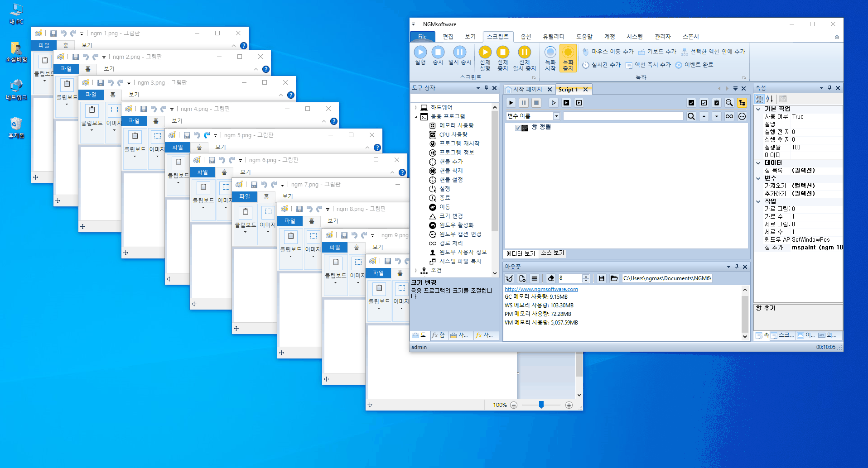
Task: Open the File tab in NGMsoftware
Action: [422, 37]
